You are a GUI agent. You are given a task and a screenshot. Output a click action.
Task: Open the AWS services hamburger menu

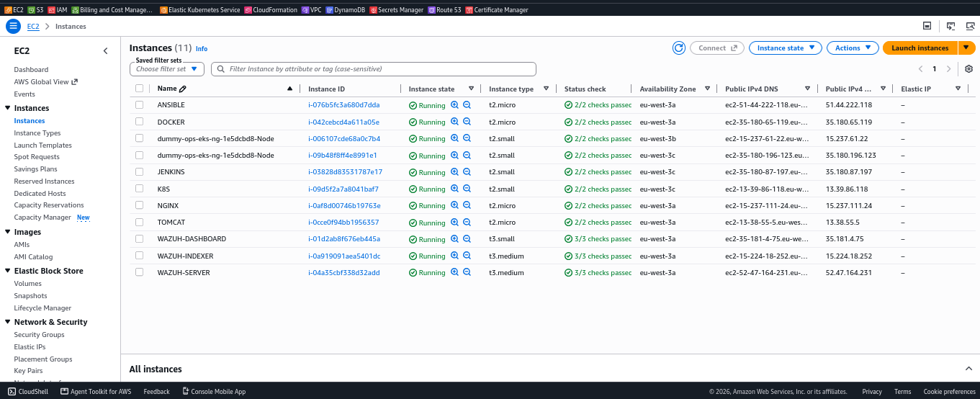pyautogui.click(x=13, y=26)
